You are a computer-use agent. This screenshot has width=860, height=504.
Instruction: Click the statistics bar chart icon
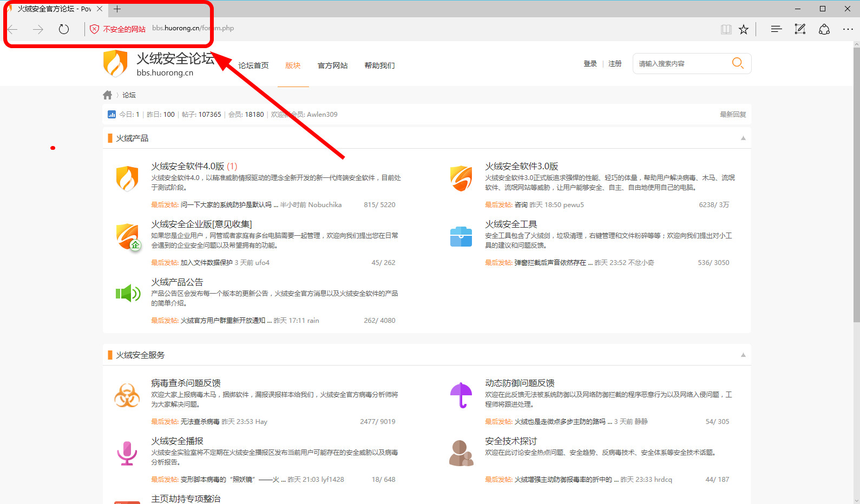111,114
